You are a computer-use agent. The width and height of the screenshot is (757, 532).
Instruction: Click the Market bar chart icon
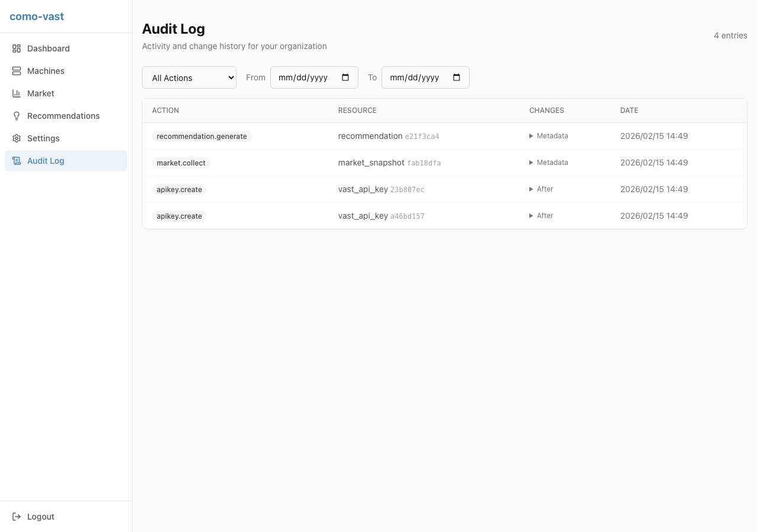pyautogui.click(x=17, y=93)
